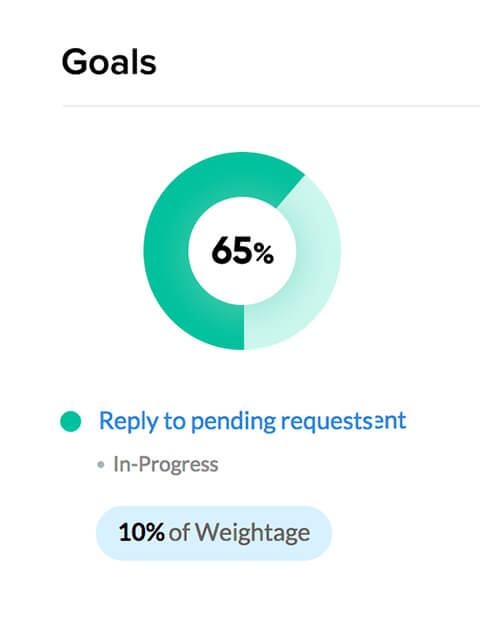This screenshot has width=480, height=628.
Task: Click the 65% label in the donut center
Action: pos(242,252)
